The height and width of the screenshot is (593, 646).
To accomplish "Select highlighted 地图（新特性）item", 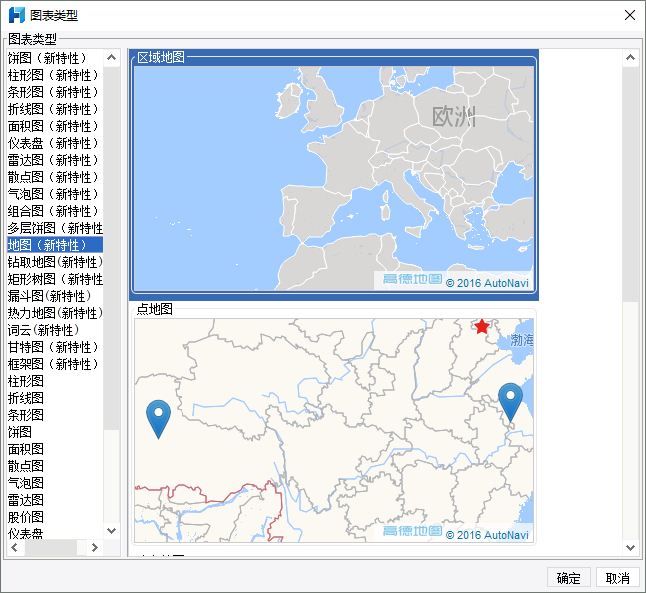I will pos(55,245).
